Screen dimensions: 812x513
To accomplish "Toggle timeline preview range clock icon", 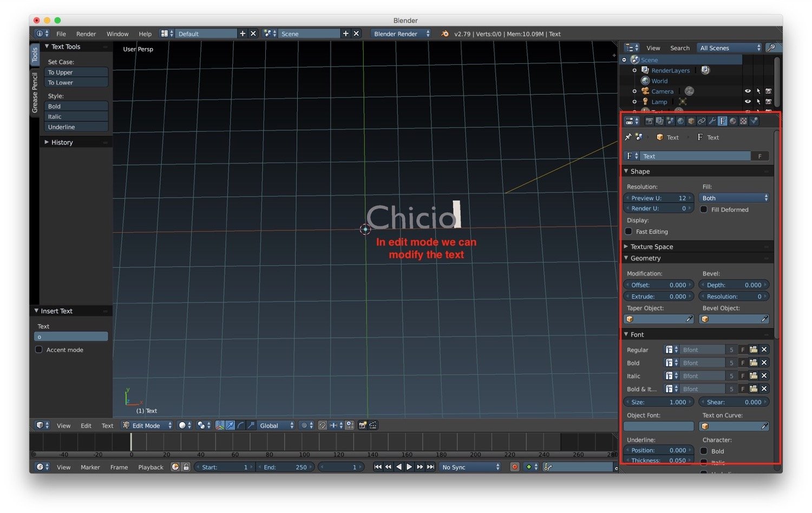I will pyautogui.click(x=175, y=466).
